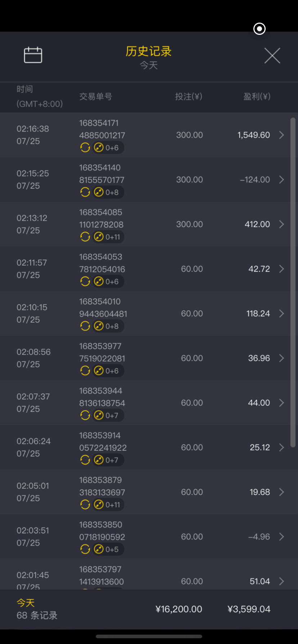
Task: Tap the screen record indicator icon
Action: tap(259, 29)
